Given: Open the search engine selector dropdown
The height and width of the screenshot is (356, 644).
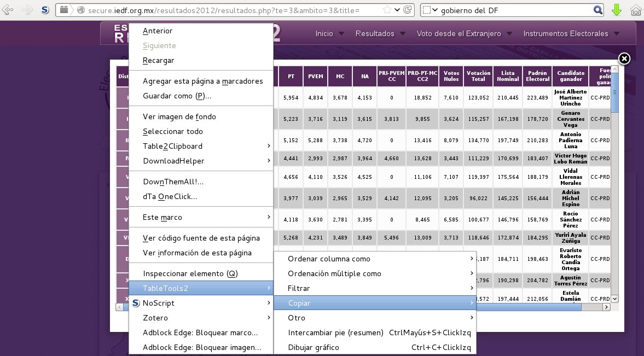Looking at the screenshot, I should pyautogui.click(x=430, y=10).
